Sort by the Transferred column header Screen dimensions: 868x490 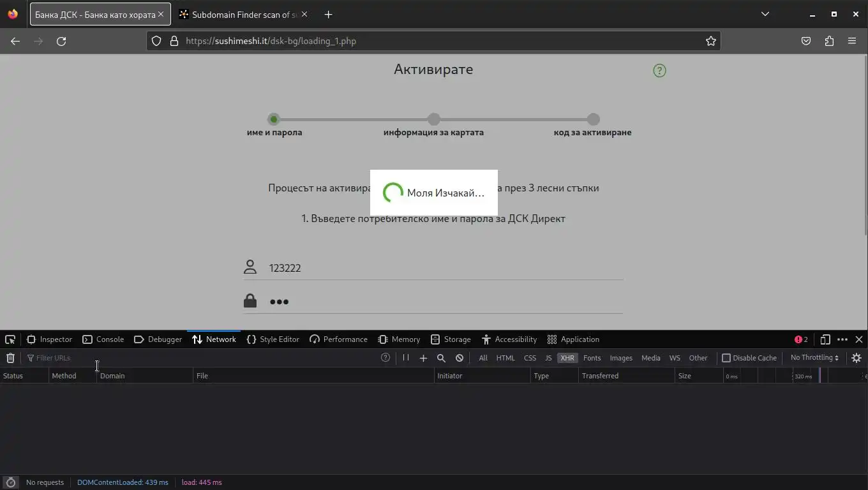(627, 376)
